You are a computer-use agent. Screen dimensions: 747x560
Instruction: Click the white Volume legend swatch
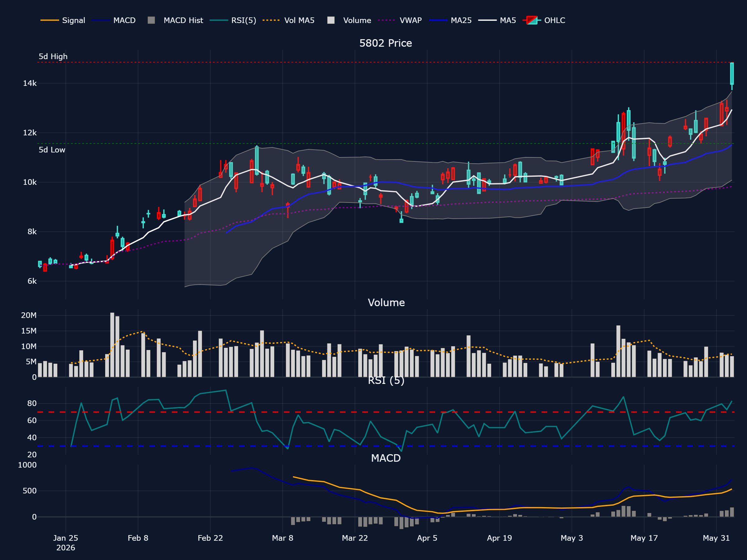coord(331,20)
